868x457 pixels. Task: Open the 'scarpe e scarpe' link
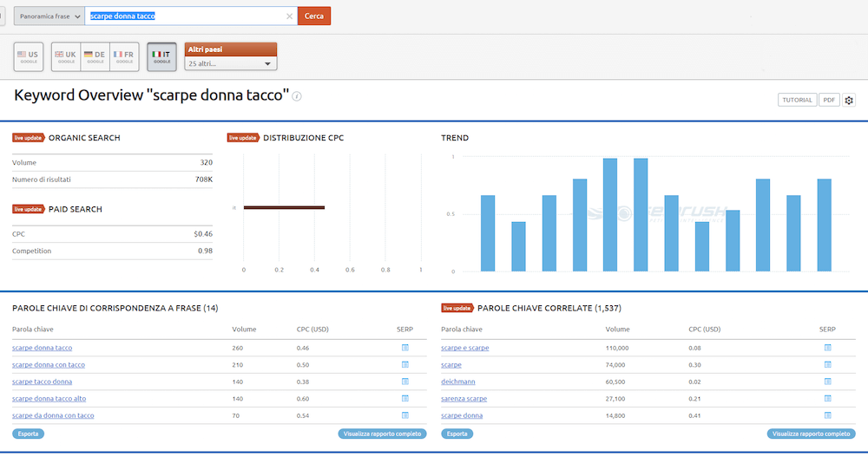465,348
